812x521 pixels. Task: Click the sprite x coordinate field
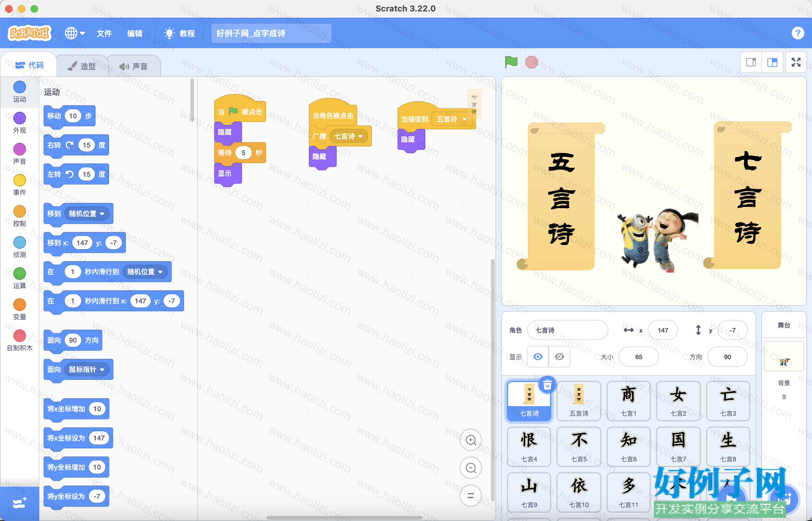pos(663,330)
